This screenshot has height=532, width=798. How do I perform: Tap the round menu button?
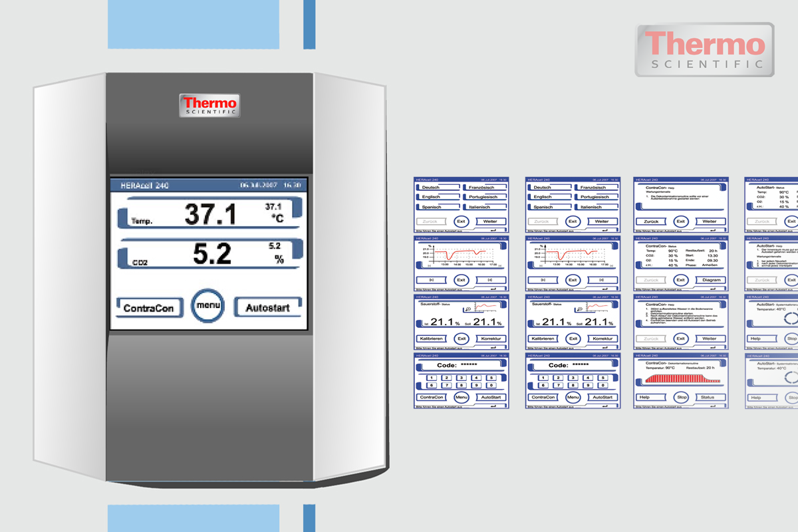click(x=207, y=307)
